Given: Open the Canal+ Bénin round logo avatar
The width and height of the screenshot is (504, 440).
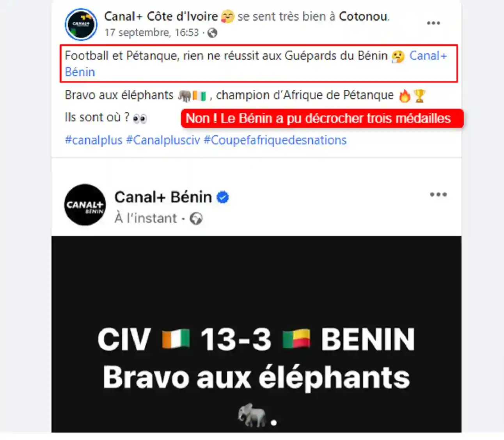Looking at the screenshot, I should 85,205.
